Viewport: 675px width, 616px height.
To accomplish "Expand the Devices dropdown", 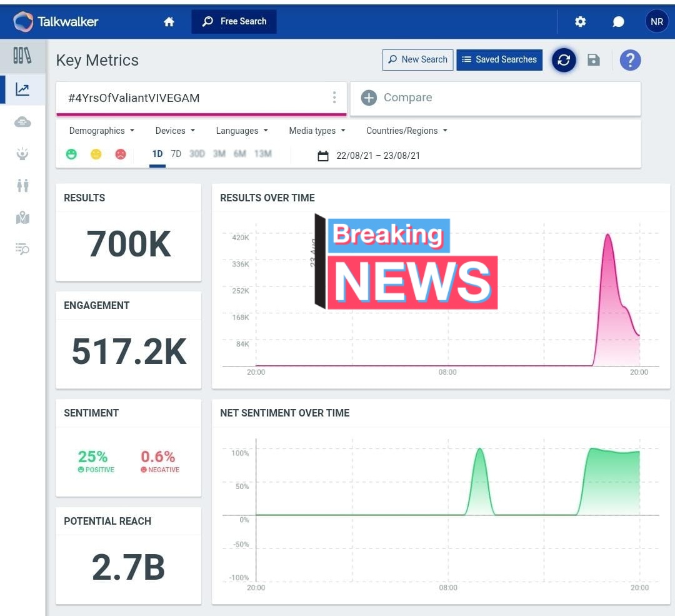I will pyautogui.click(x=175, y=131).
